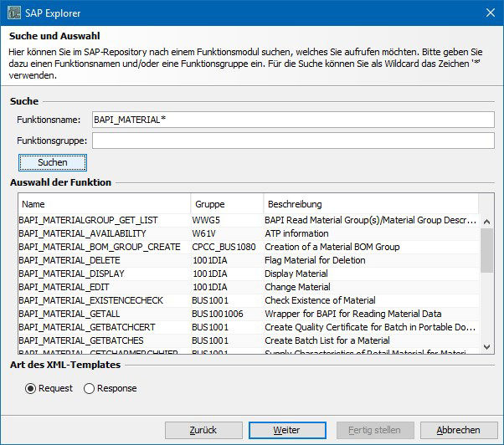Sort by the Beschreibung column header
The width and height of the screenshot is (504, 445).
point(371,204)
